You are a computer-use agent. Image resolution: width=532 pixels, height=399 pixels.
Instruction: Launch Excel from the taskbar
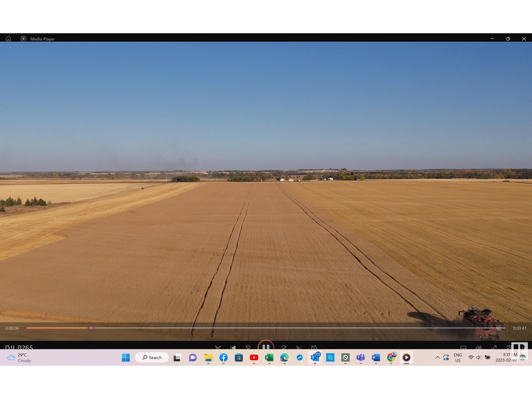[x=269, y=358]
